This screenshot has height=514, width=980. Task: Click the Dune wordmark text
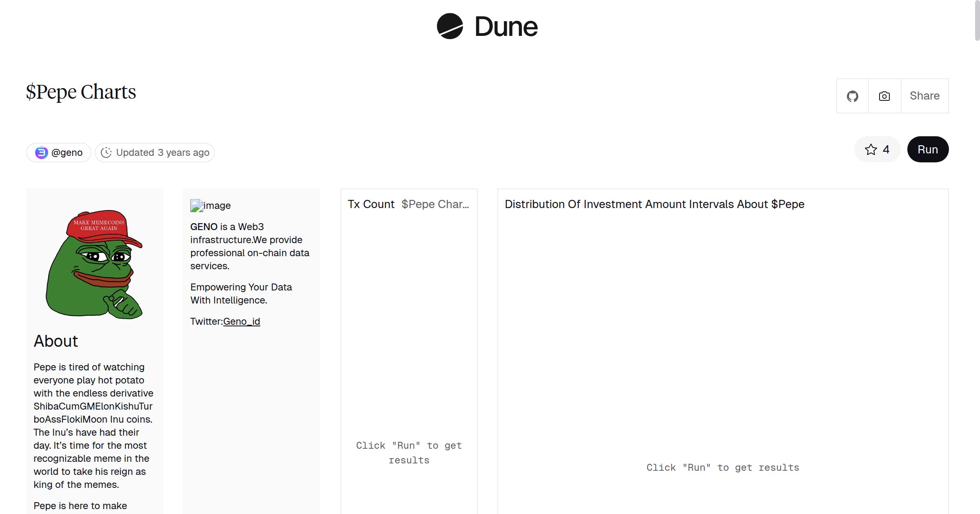click(x=506, y=27)
